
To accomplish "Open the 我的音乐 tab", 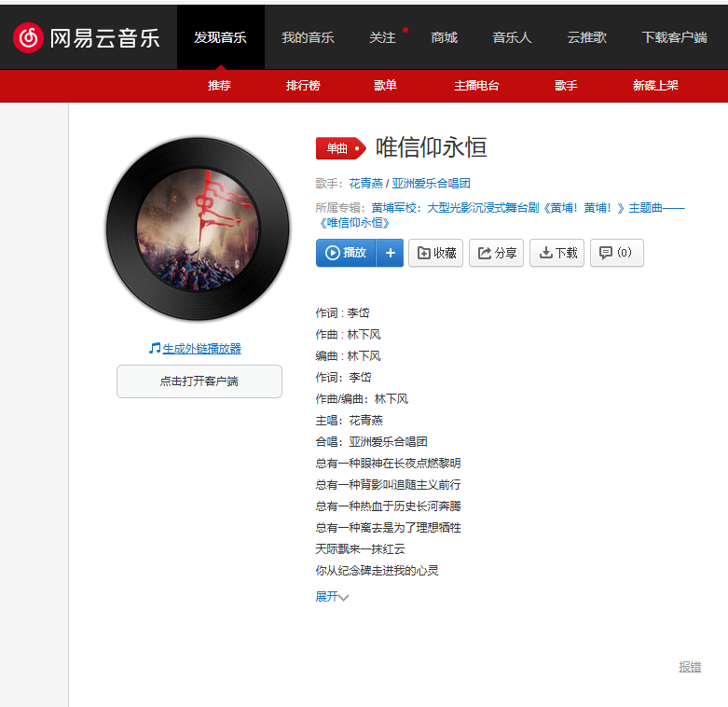I will tap(308, 37).
